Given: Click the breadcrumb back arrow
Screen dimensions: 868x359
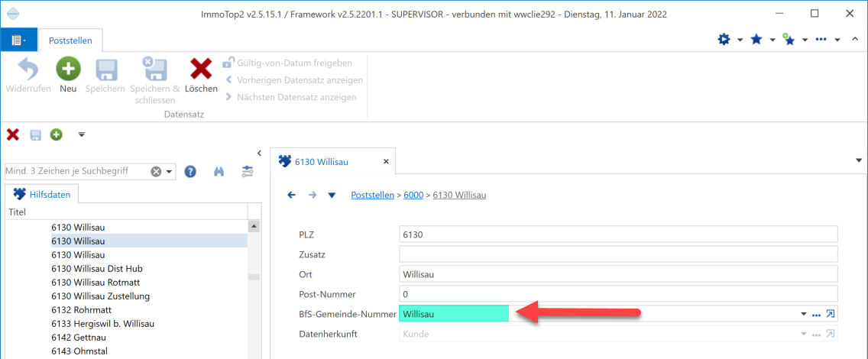Looking at the screenshot, I should pos(292,196).
